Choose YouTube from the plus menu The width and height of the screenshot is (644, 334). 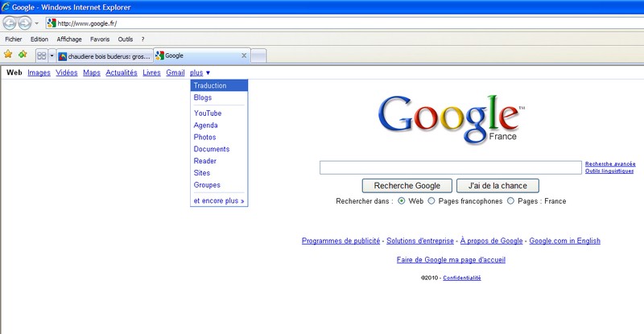(219, 113)
